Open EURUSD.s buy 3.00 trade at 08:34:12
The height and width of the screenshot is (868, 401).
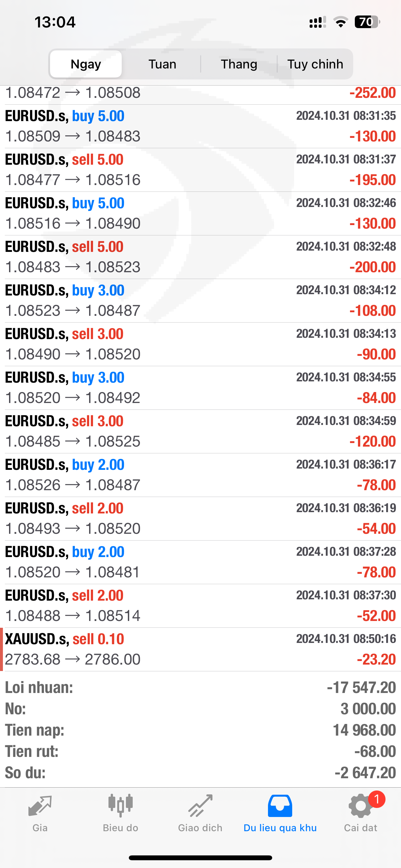[x=200, y=301]
